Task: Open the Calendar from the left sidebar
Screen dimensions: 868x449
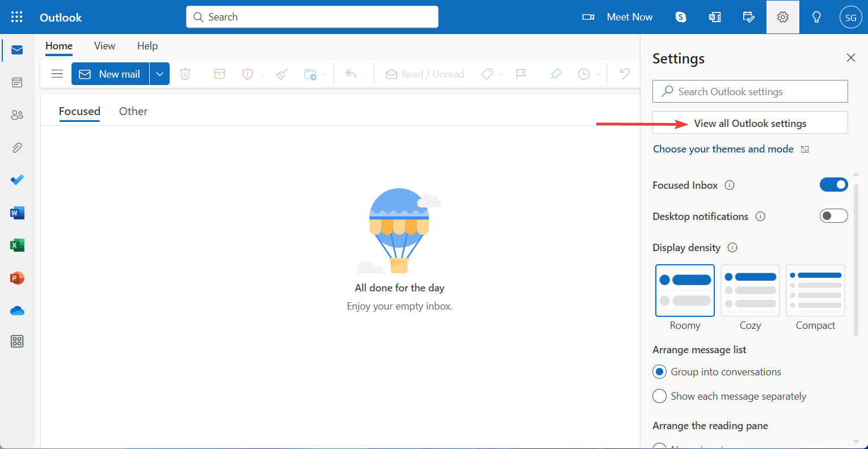Action: point(17,82)
